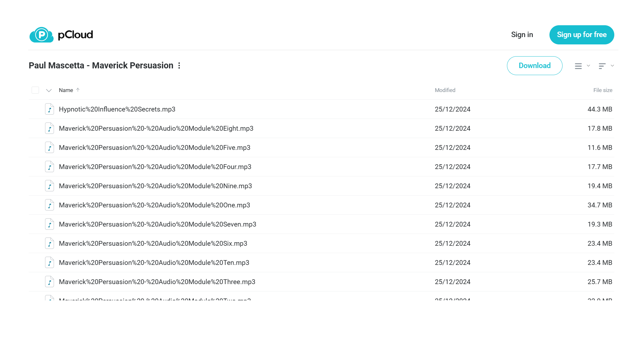
Task: Open the Module%20Seven.mp3 file
Action: [x=157, y=224]
